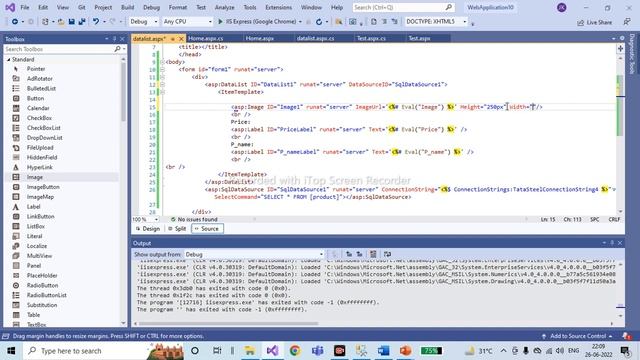Click the Source view button
The image size is (640, 360).
[x=207, y=229]
